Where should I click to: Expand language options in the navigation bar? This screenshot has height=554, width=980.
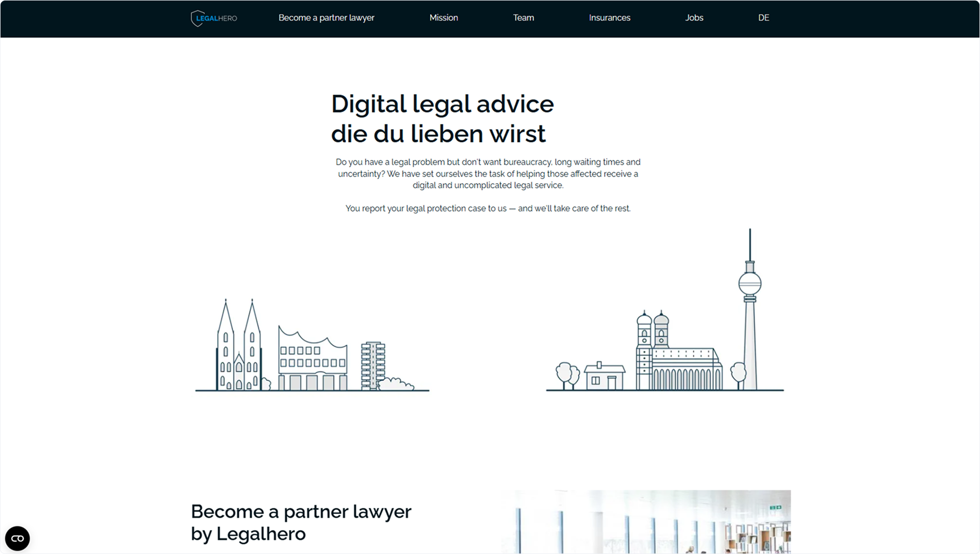(763, 18)
